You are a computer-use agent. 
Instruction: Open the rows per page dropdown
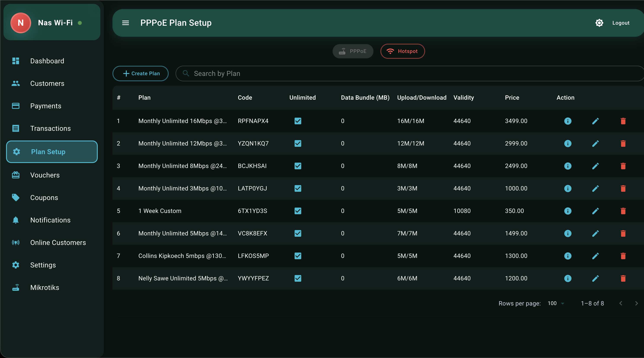coord(556,303)
